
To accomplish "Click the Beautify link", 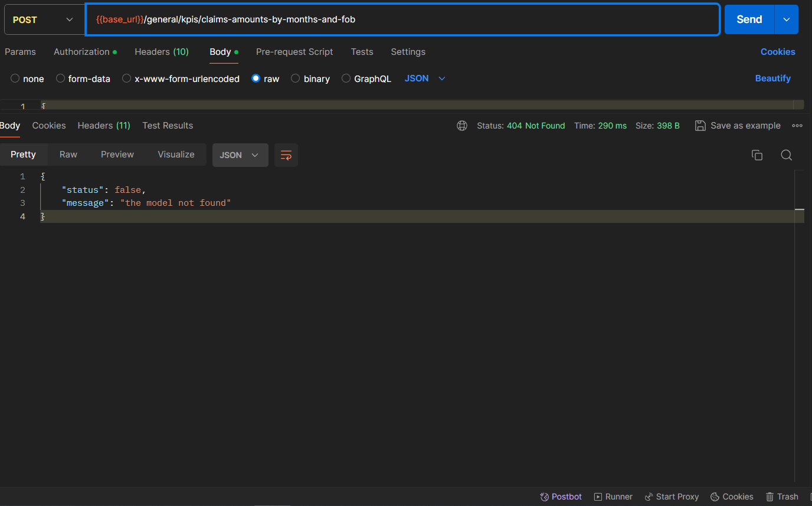I will tap(772, 78).
